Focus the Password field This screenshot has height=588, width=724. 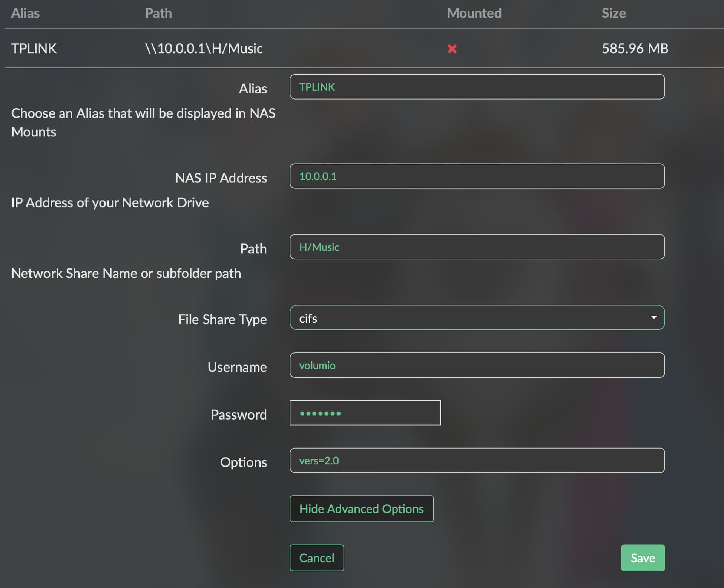click(365, 413)
